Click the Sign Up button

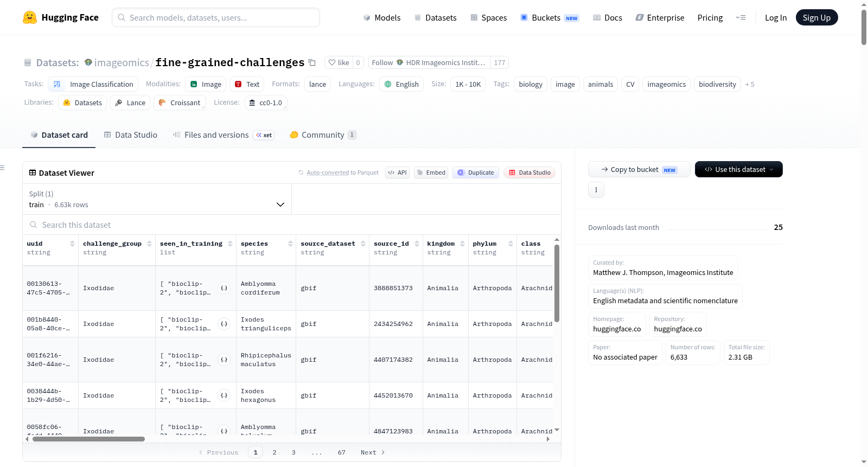816,17
